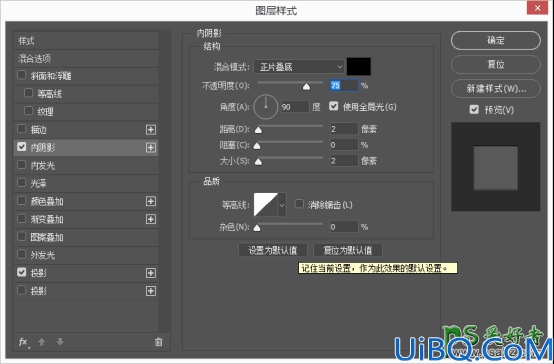Click plus icon beside checked 投影 row

pyautogui.click(x=151, y=273)
